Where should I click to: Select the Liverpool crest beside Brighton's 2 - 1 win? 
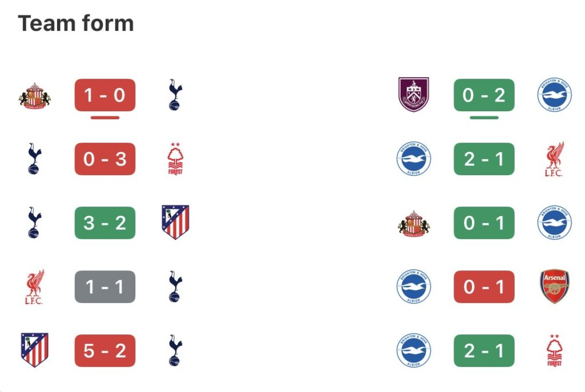(554, 159)
